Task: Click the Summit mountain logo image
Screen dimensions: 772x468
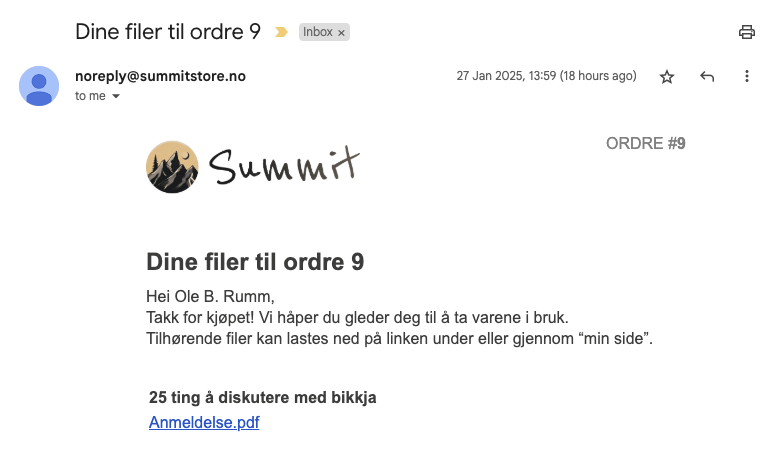Action: point(172,167)
